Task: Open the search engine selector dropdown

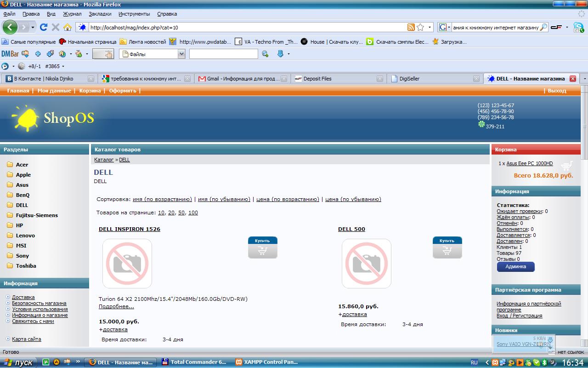Action: pyautogui.click(x=444, y=27)
